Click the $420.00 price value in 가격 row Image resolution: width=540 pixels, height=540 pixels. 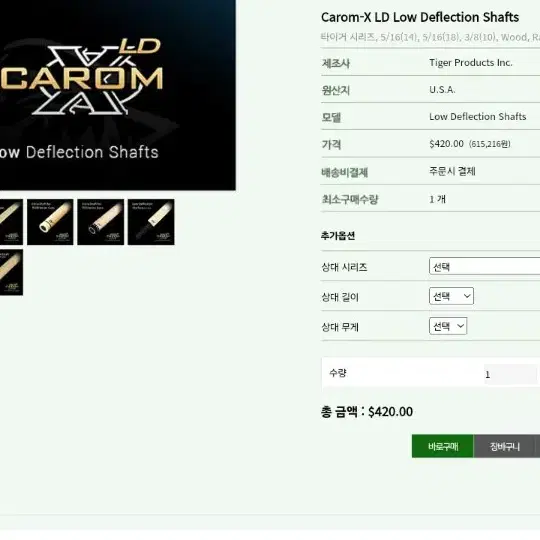pos(446,144)
